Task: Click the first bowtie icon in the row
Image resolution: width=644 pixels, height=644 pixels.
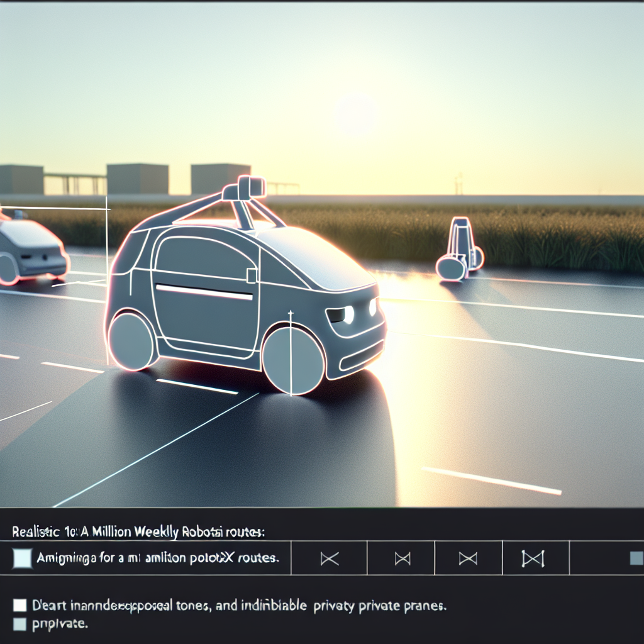Action: point(330,558)
